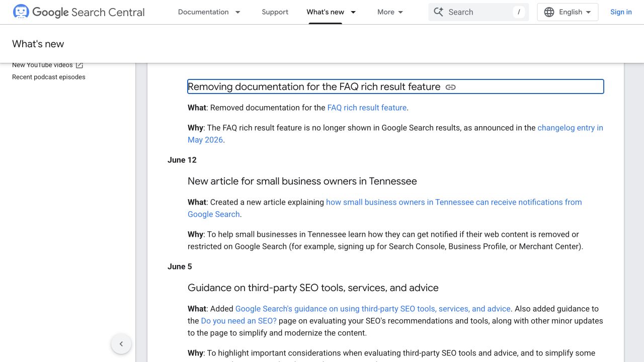The height and width of the screenshot is (362, 644).
Task: Click the globe language icon
Action: pyautogui.click(x=549, y=12)
